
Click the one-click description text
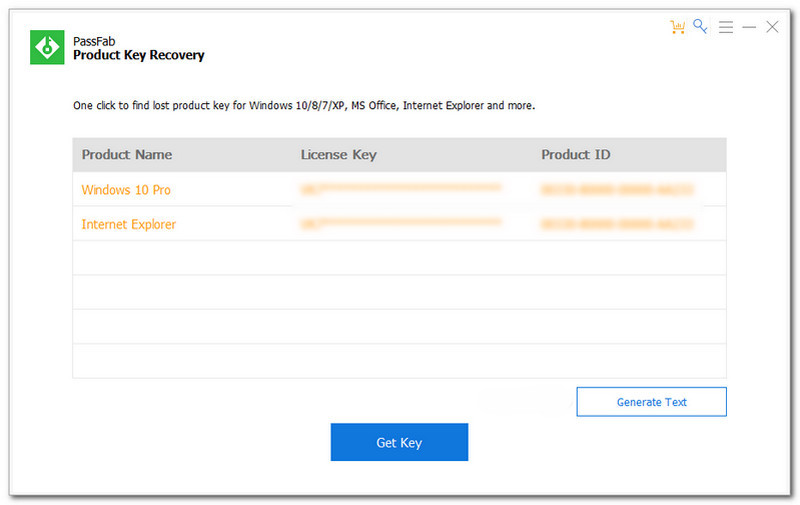tap(304, 105)
